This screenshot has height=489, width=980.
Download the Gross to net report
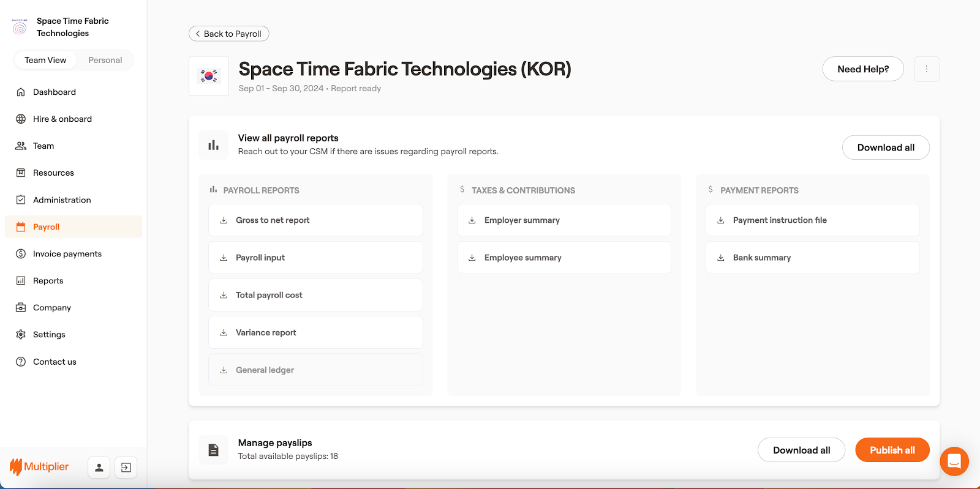[315, 220]
